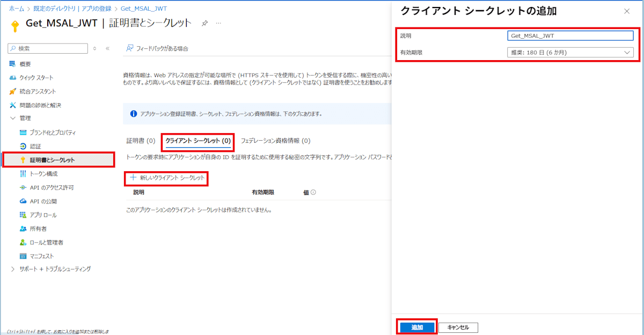Click the 説明 column header in table

[x=138, y=192]
